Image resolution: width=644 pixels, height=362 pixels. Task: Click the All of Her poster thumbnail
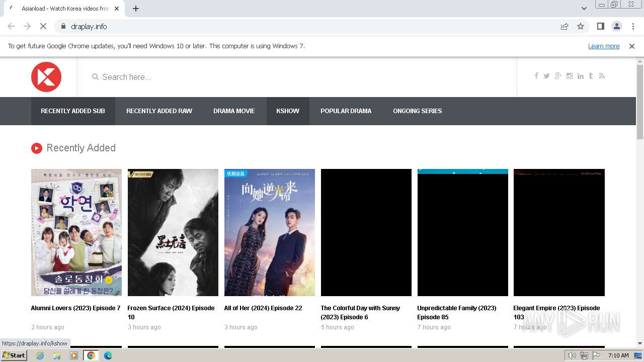pyautogui.click(x=270, y=232)
